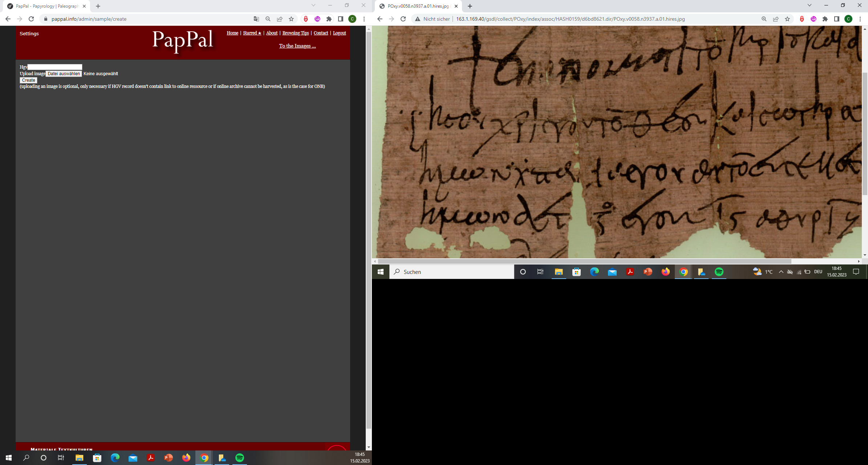Click the papyrus manuscript image
The width and height of the screenshot is (868, 465).
617,142
